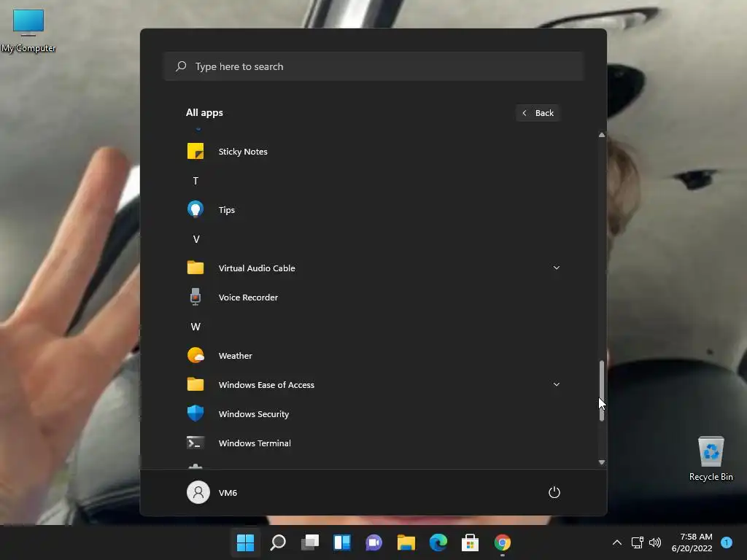Click the "Windows Security" label
Viewport: 747px width, 560px height.
[253, 414]
